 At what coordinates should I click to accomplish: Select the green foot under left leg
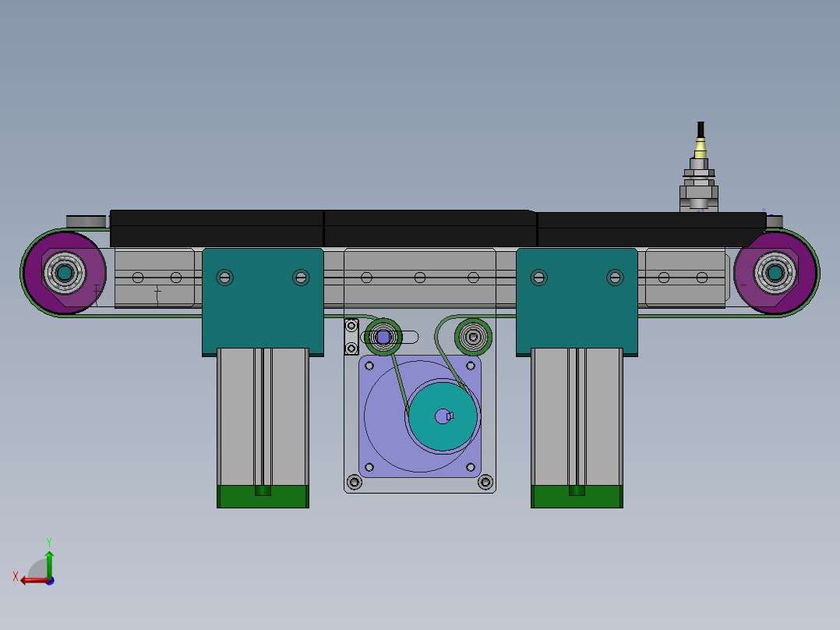263,497
